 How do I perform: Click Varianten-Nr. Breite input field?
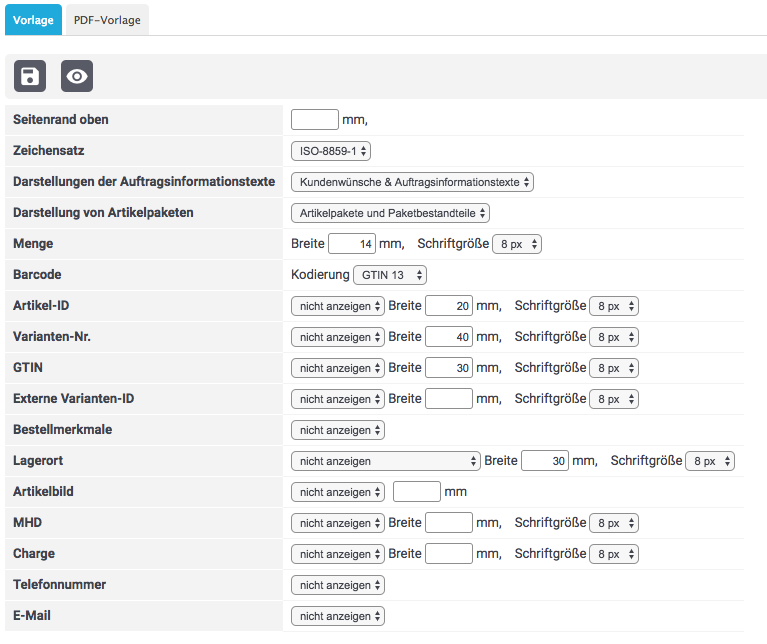tap(448, 337)
